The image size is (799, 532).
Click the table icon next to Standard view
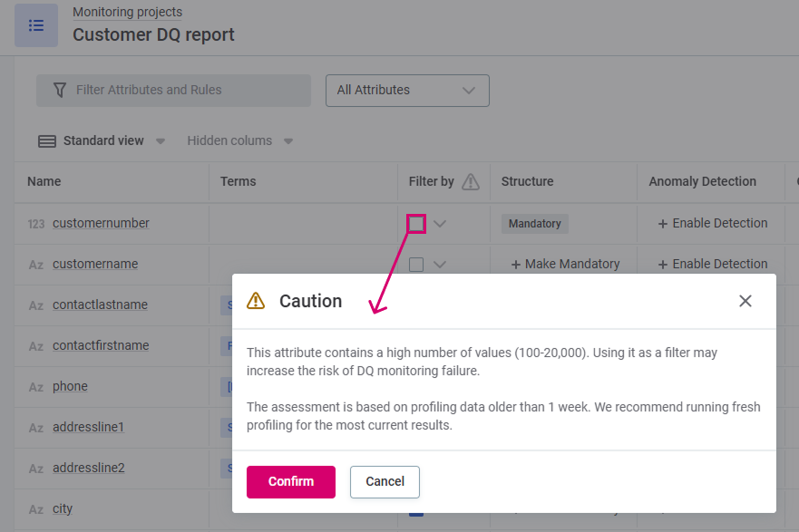coord(46,140)
